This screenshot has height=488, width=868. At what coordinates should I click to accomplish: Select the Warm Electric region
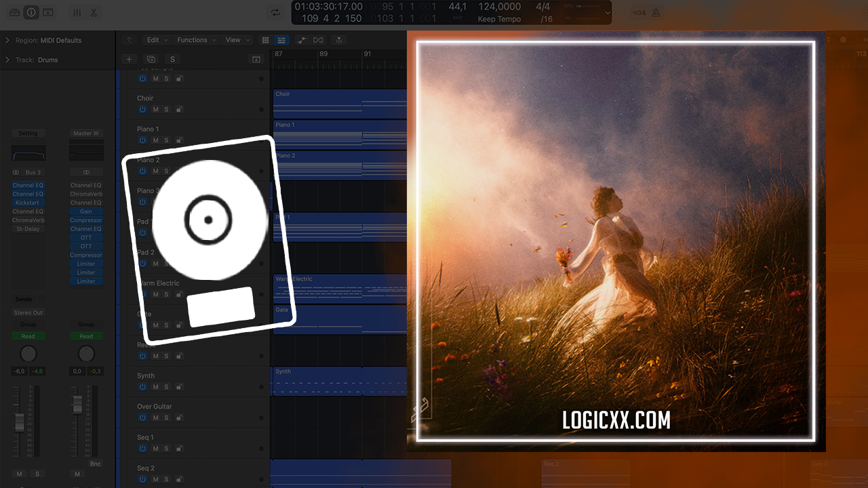point(340,289)
